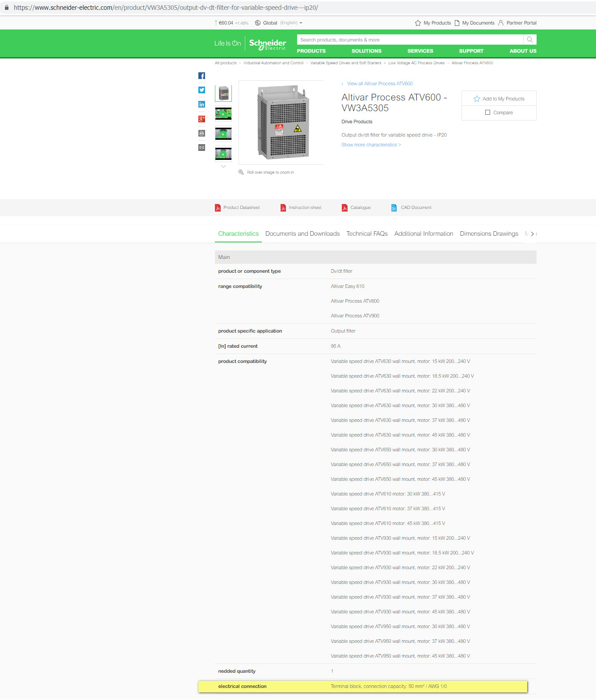Open the SERVICES menu
This screenshot has width=596, height=700.
[x=420, y=51]
